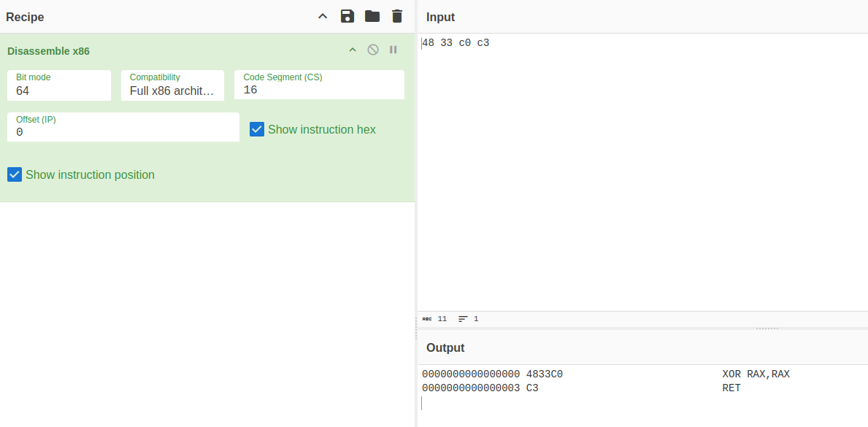Edit the Bit mode value 64
This screenshot has height=427, width=868.
point(59,85)
